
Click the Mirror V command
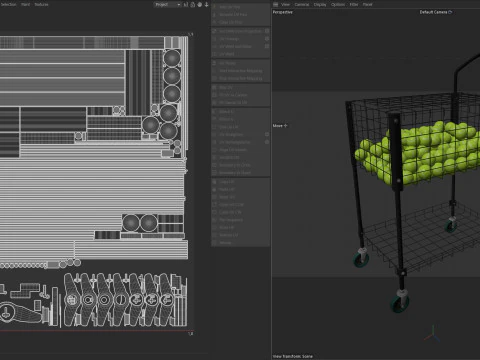point(241,119)
